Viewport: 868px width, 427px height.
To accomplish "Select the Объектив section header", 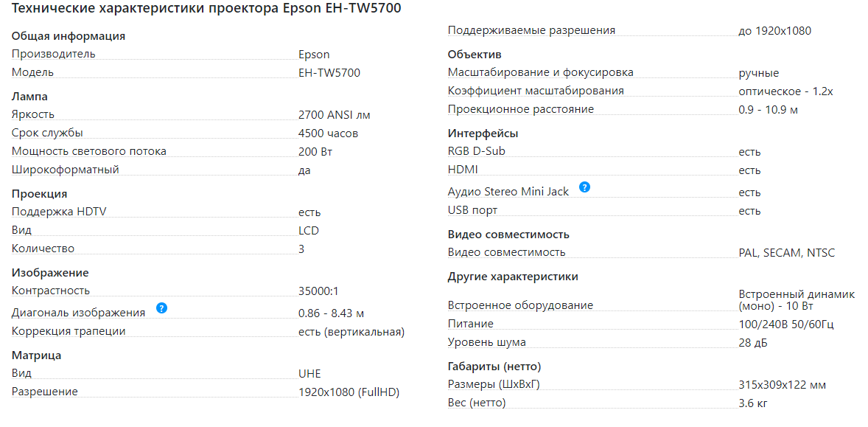I will pyautogui.click(x=475, y=55).
